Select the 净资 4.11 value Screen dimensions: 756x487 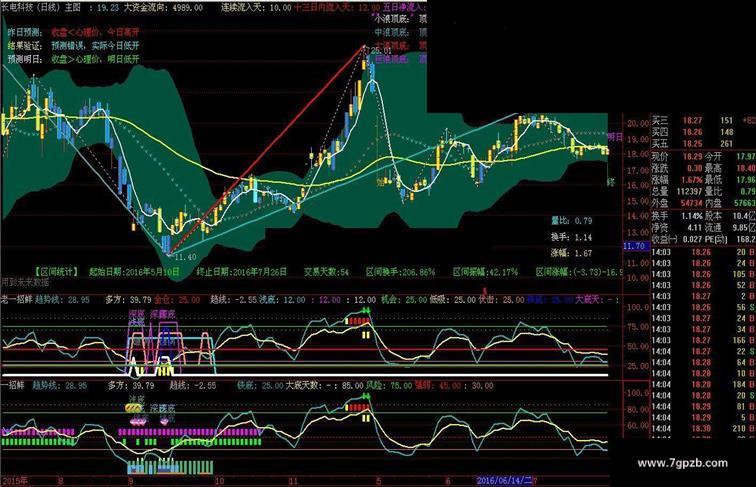pos(677,228)
